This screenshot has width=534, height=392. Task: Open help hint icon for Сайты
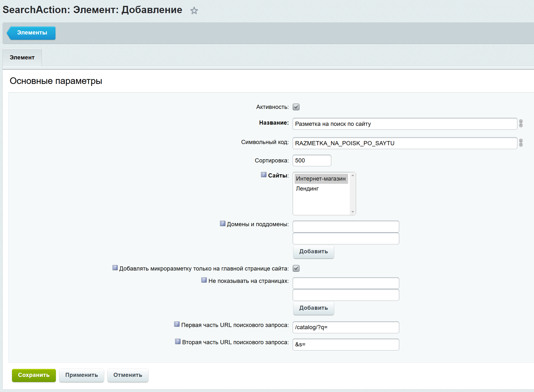(263, 175)
